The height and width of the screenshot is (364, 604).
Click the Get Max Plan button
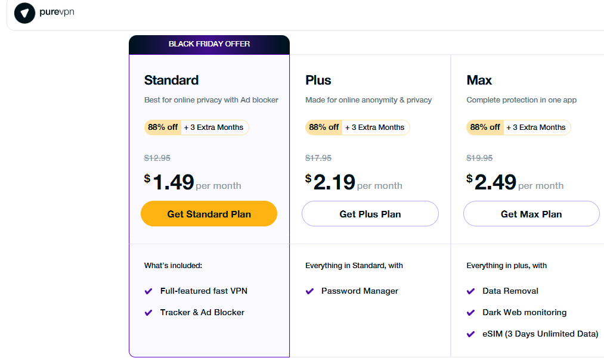531,213
